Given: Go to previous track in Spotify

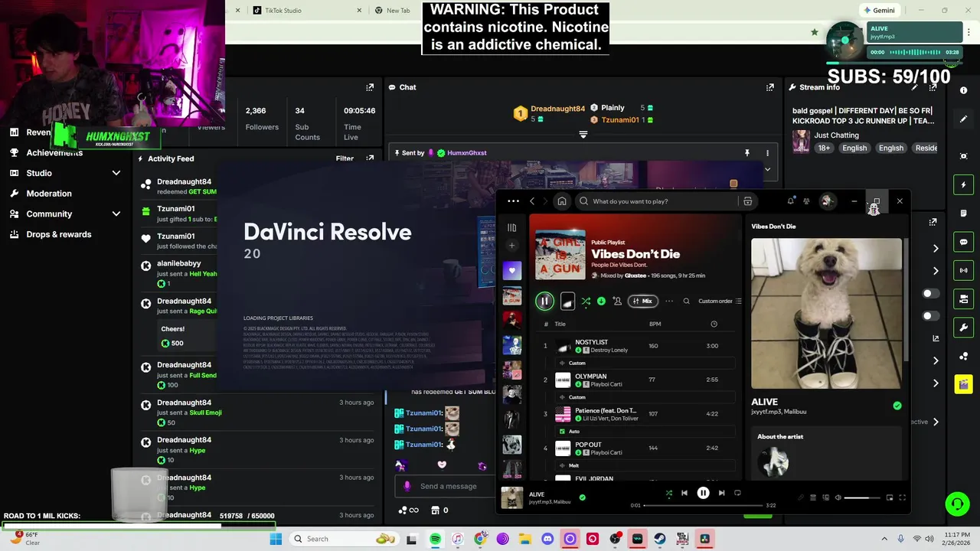Looking at the screenshot, I should (x=684, y=493).
